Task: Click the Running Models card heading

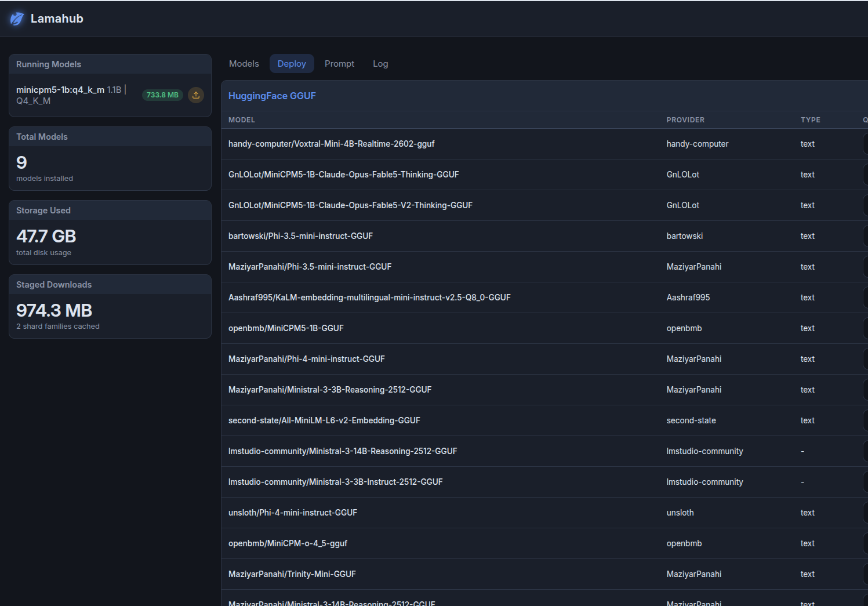Action: 49,64
